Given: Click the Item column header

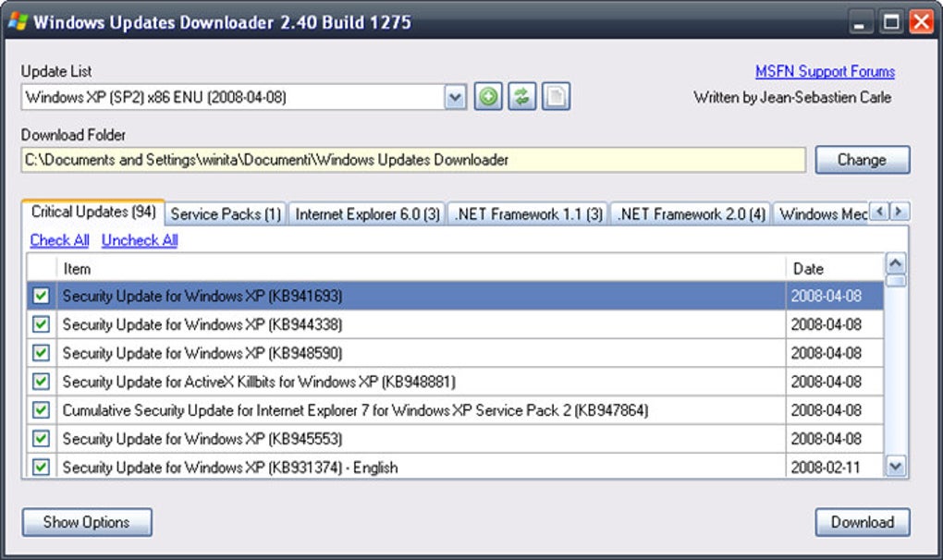Looking at the screenshot, I should [x=421, y=269].
